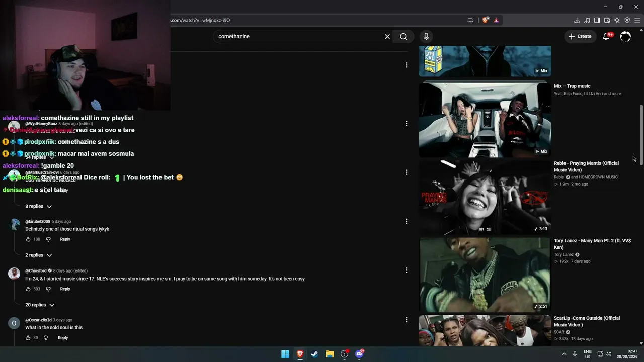Open the Brave VPN shield icon
Screen dimensions: 644x362
(627, 20)
